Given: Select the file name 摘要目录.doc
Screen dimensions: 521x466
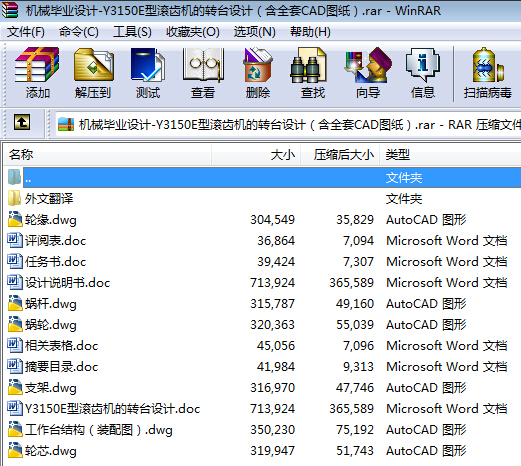Looking at the screenshot, I should 61,367.
